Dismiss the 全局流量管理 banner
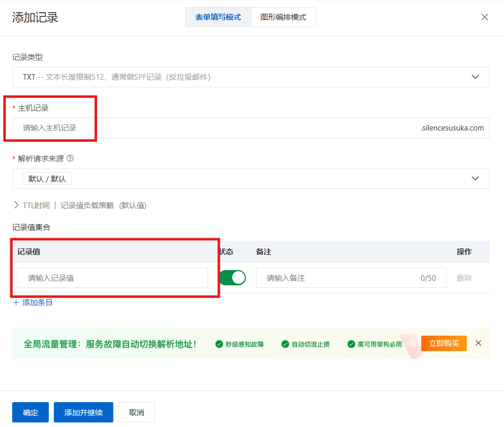The image size is (504, 427). [478, 343]
